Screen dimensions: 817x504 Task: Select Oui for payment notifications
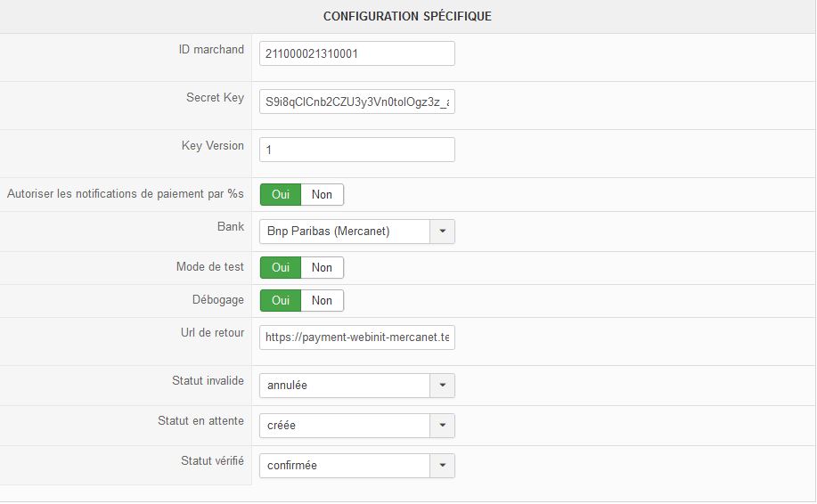coord(280,195)
